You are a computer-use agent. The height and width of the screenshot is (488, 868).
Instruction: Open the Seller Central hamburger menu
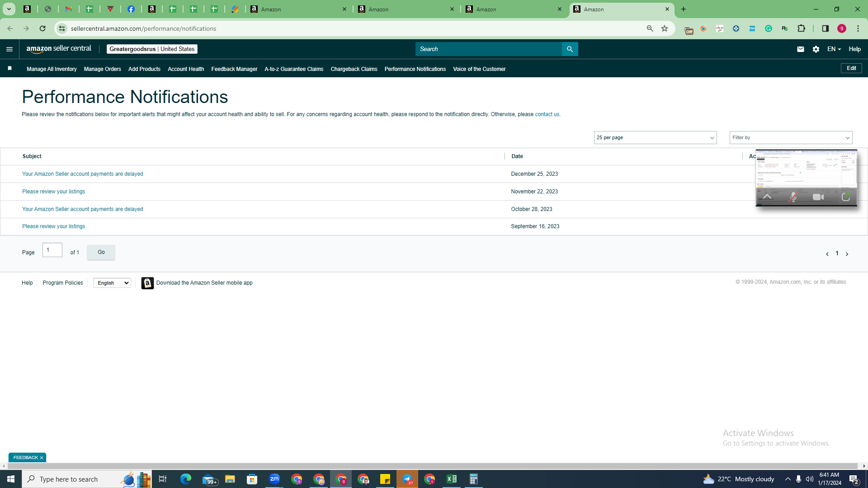9,49
